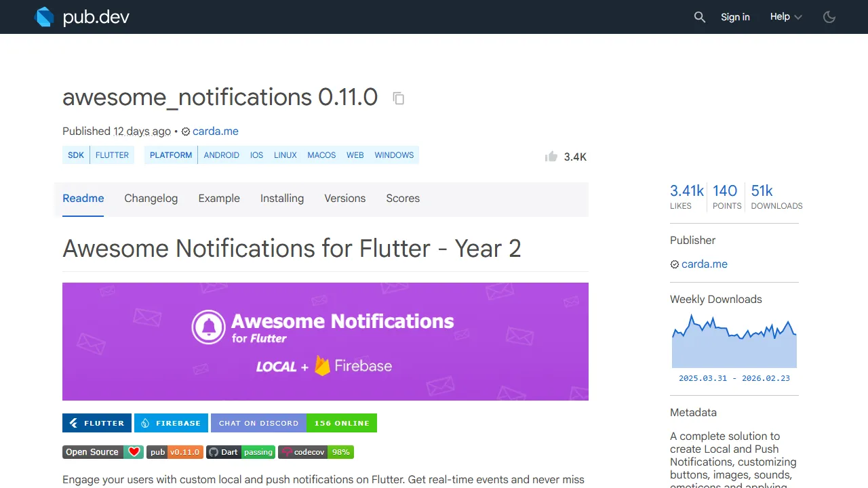
Task: Copy package name using clipboard icon
Action: tap(398, 98)
